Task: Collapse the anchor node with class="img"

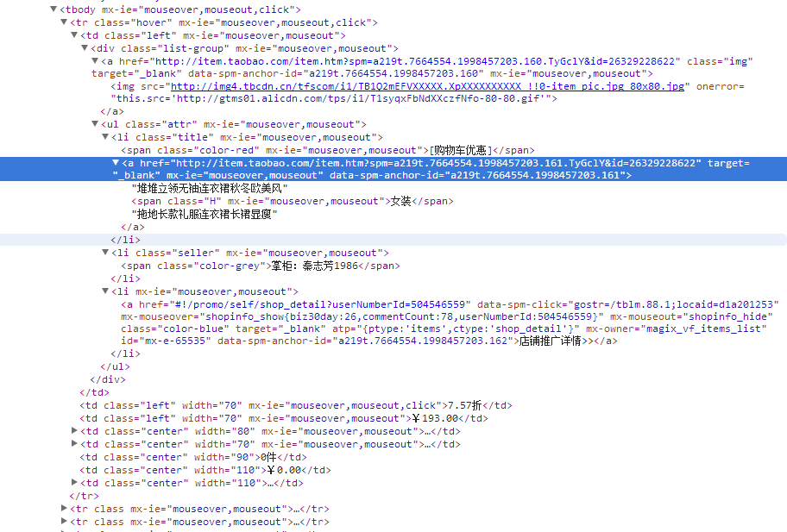Action: [x=95, y=61]
